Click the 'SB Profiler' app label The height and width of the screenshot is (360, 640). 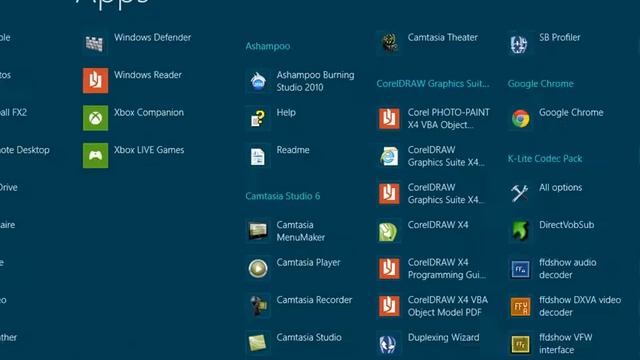point(559,38)
